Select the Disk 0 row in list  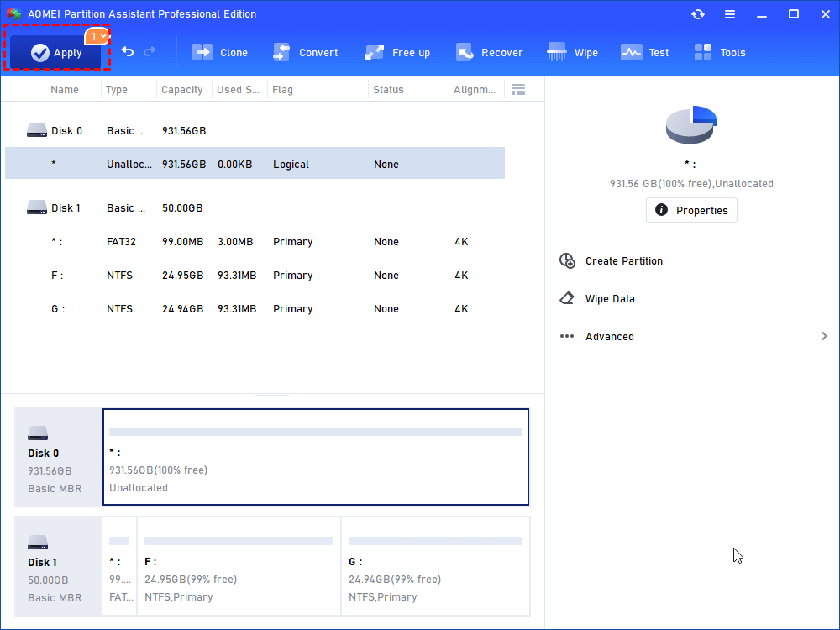[255, 131]
